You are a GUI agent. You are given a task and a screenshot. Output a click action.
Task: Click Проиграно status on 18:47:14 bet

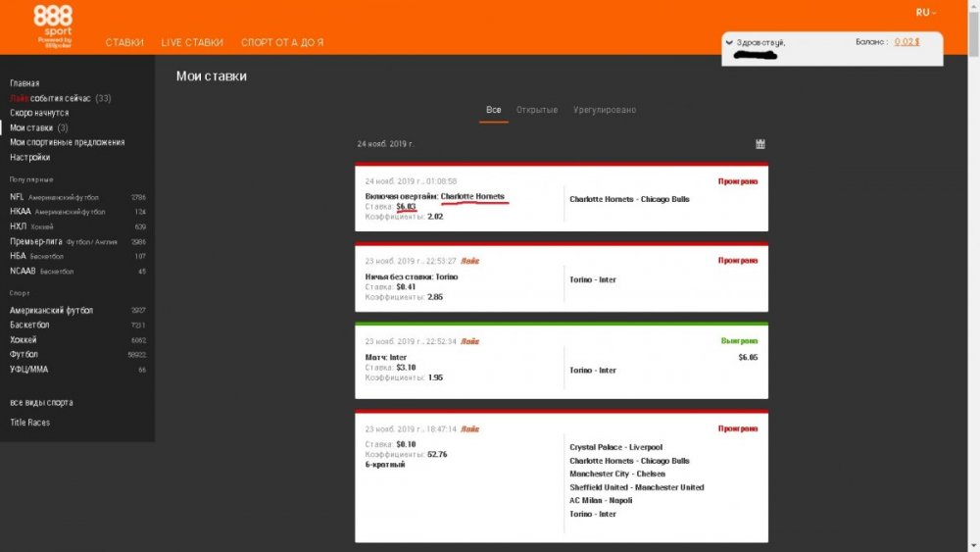[x=738, y=428]
